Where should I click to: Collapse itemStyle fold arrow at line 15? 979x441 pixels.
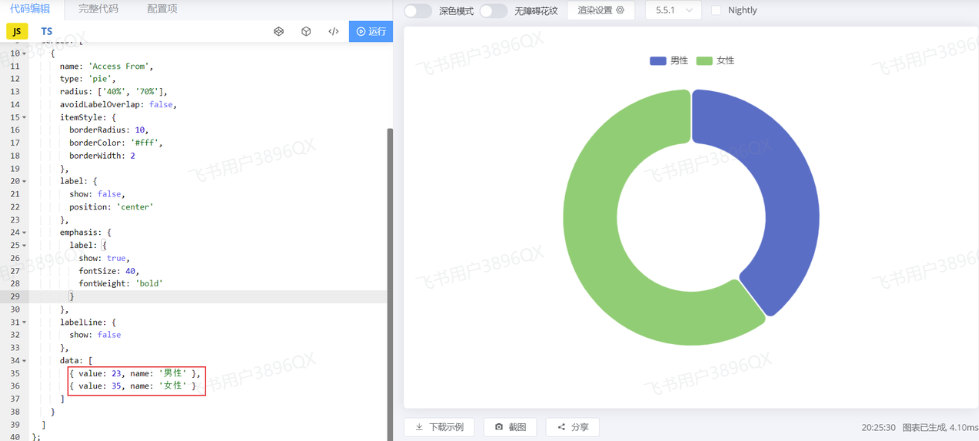click(24, 117)
